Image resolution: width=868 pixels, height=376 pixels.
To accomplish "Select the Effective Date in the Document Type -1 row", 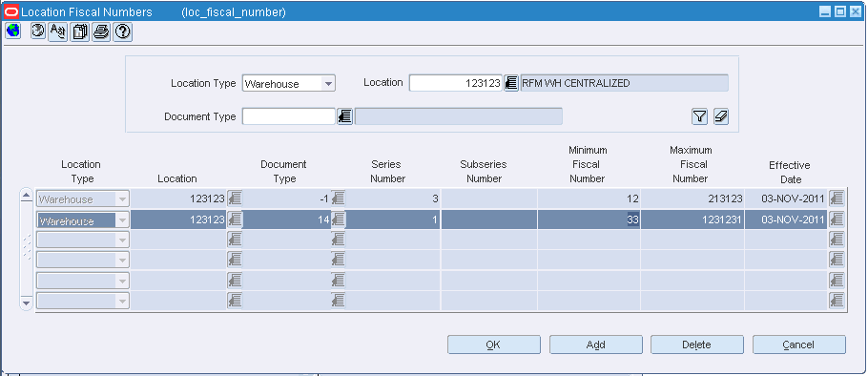I will coord(786,198).
